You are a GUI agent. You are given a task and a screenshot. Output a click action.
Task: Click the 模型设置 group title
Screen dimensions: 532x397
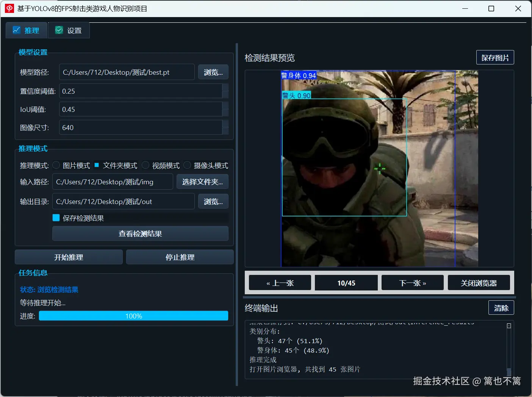coord(33,52)
